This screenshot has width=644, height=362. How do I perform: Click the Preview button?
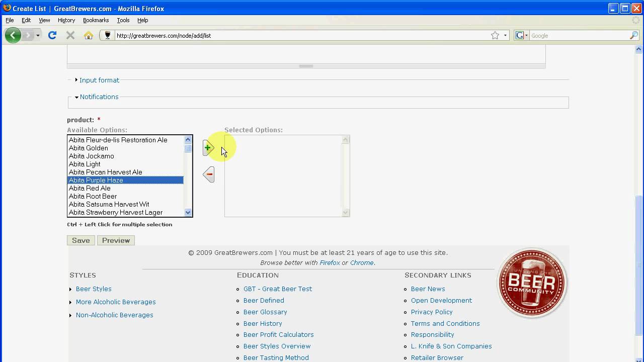[x=116, y=240]
